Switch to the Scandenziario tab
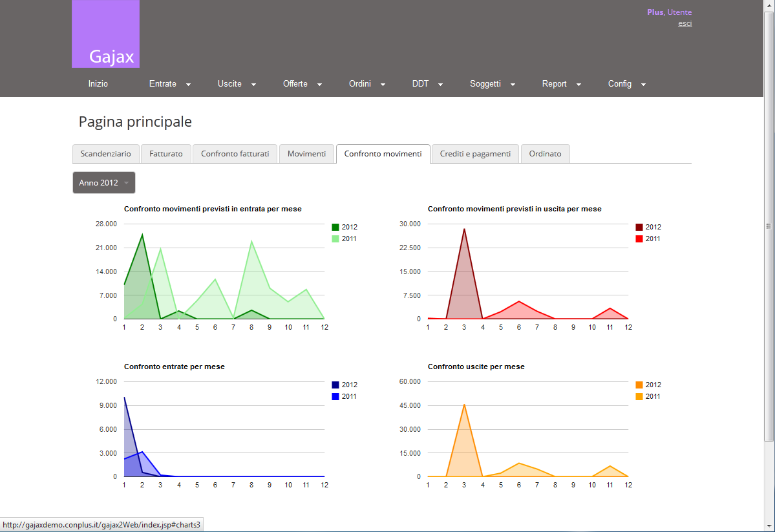Viewport: 775px width, 532px height. pyautogui.click(x=105, y=154)
